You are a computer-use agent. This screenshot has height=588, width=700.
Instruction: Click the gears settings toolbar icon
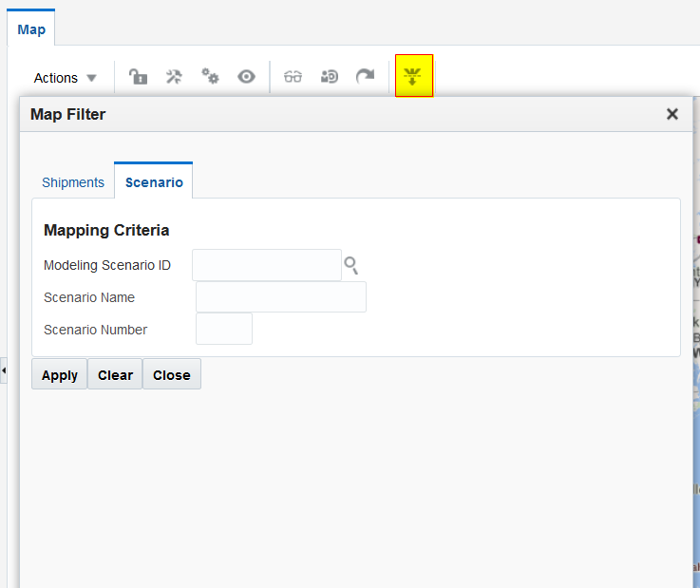click(210, 77)
